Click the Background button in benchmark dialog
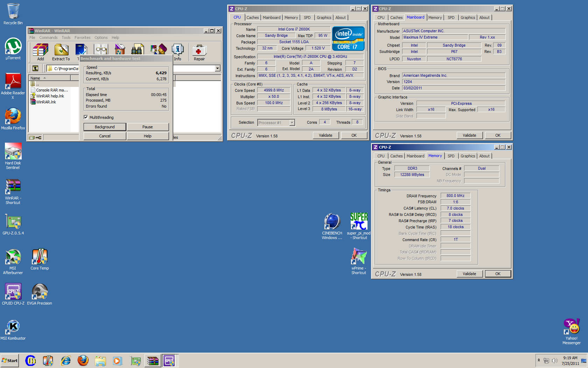This screenshot has height=368, width=588. click(x=105, y=127)
